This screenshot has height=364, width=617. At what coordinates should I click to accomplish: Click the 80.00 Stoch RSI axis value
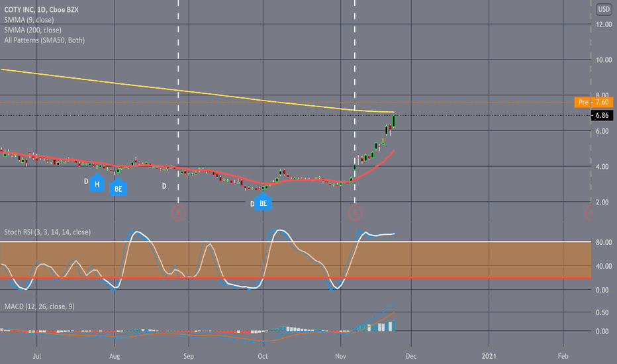(x=604, y=242)
